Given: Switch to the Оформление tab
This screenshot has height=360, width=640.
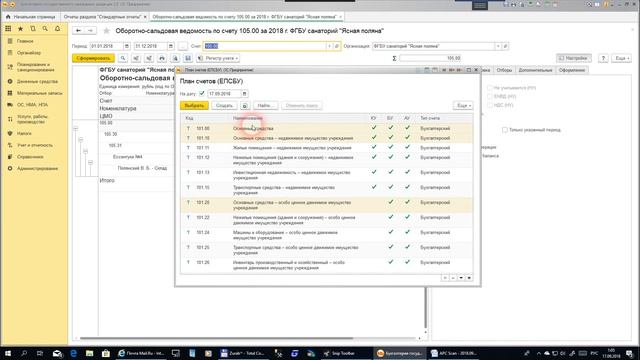Looking at the screenshot, I should point(572,70).
